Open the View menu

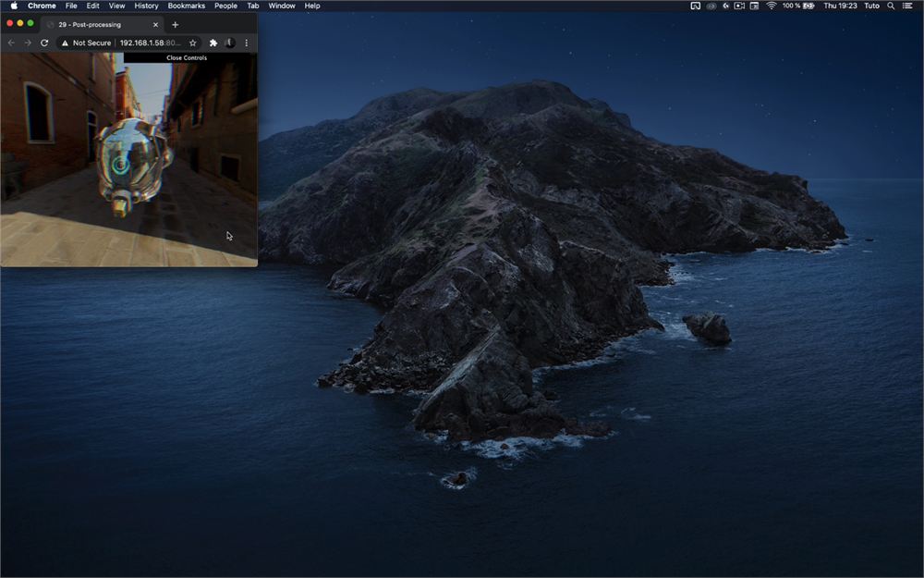tap(116, 6)
